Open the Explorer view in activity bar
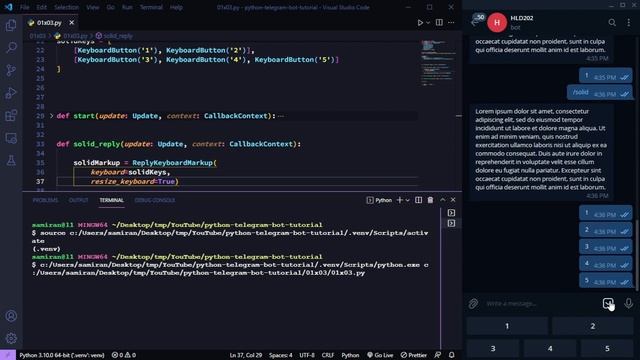640x360 pixels. coord(11,25)
